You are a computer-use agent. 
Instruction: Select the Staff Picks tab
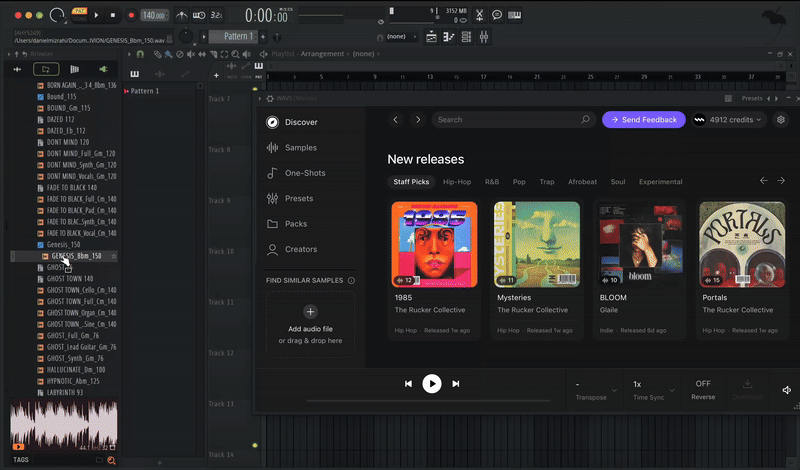point(411,182)
